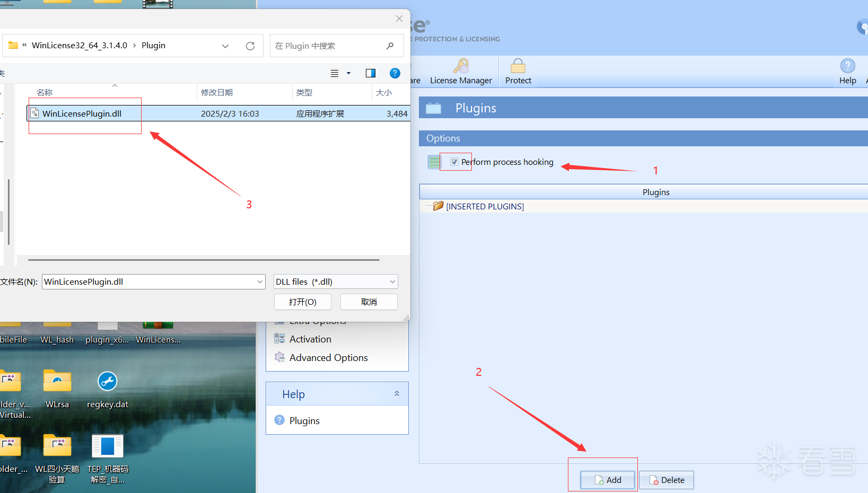Uncheck Perform process hooking
868x493 pixels.
454,162
